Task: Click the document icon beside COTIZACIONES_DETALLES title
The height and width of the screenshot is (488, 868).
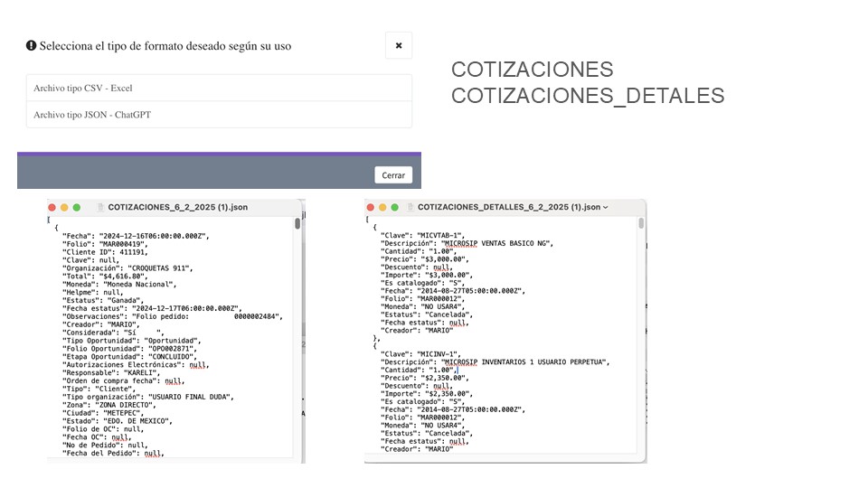Action: click(410, 207)
